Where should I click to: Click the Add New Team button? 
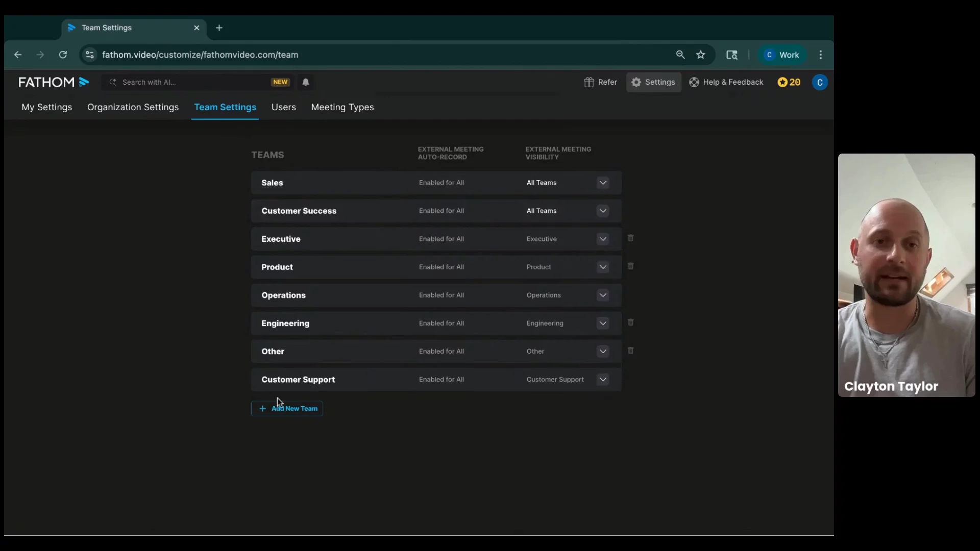pyautogui.click(x=287, y=409)
